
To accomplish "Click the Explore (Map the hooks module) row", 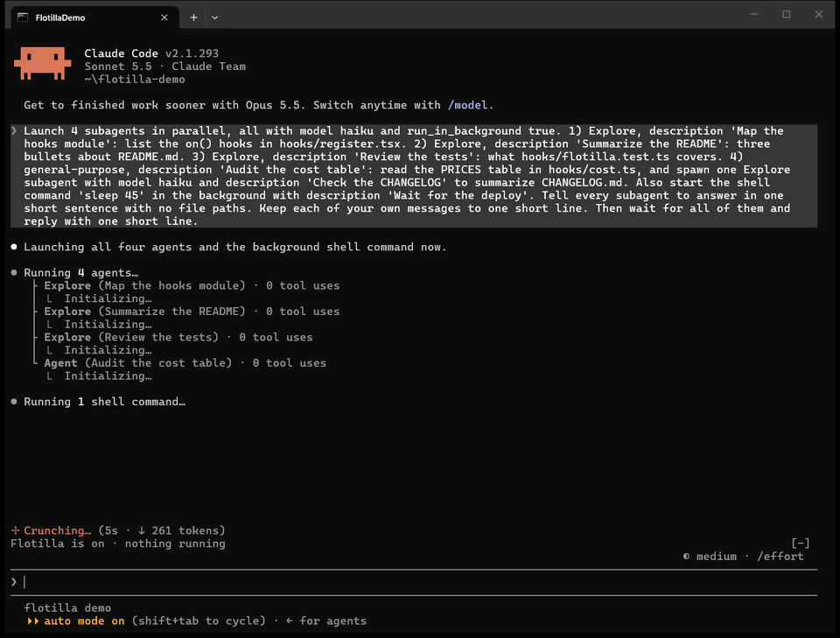I will tap(192, 285).
